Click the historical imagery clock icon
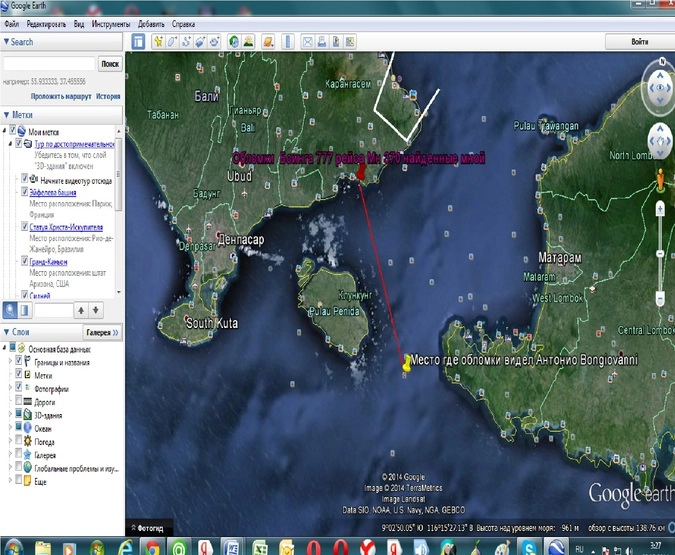 click(233, 41)
